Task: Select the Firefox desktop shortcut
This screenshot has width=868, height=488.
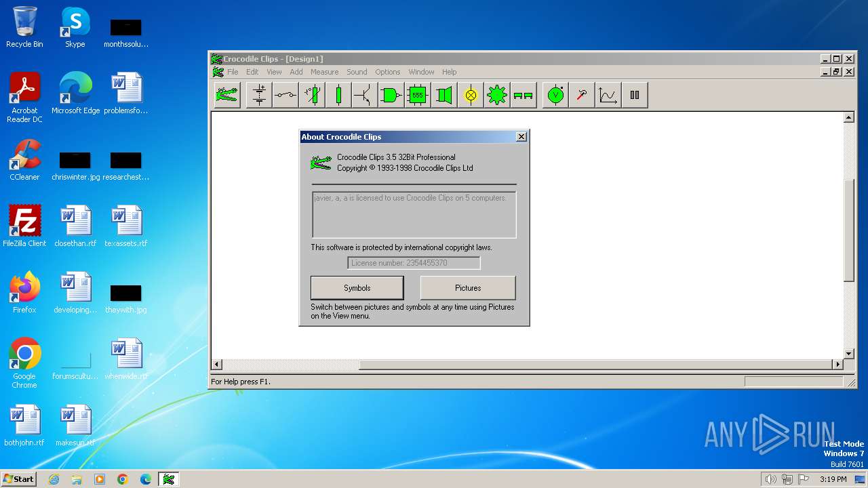Action: tap(24, 293)
